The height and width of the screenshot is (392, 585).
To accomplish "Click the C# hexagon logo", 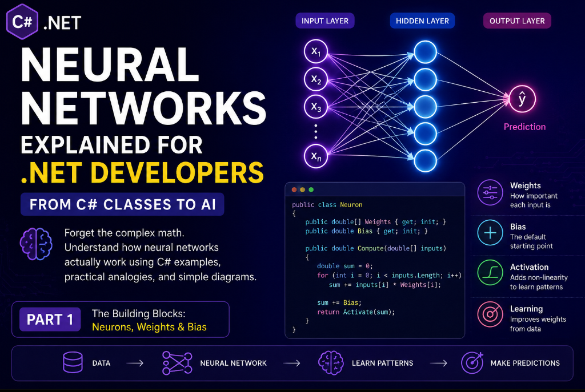I will [x=22, y=22].
